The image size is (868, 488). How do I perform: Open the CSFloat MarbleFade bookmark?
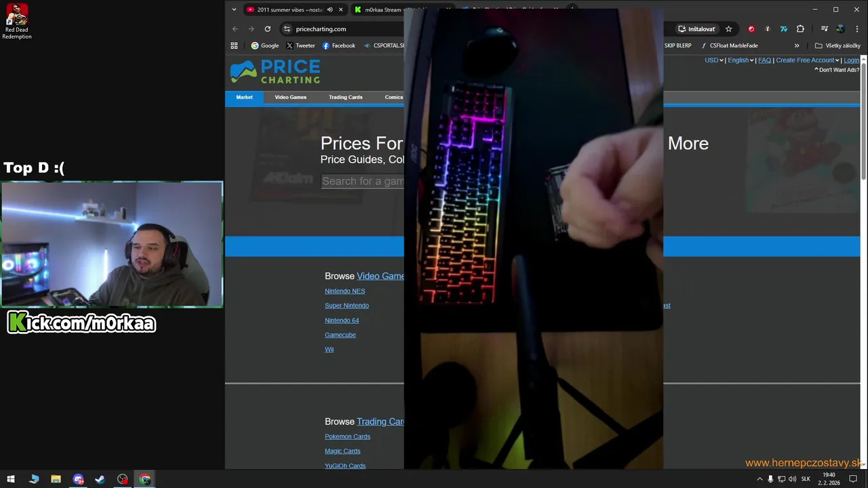click(x=728, y=45)
